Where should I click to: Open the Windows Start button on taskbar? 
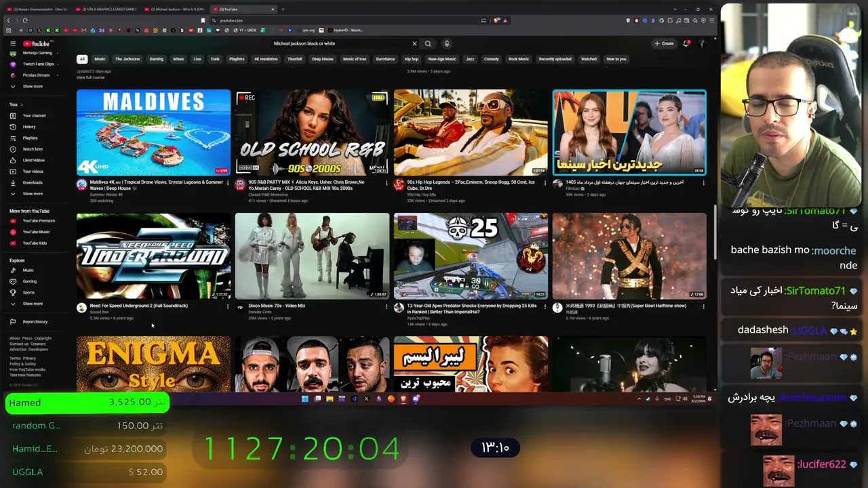click(304, 399)
